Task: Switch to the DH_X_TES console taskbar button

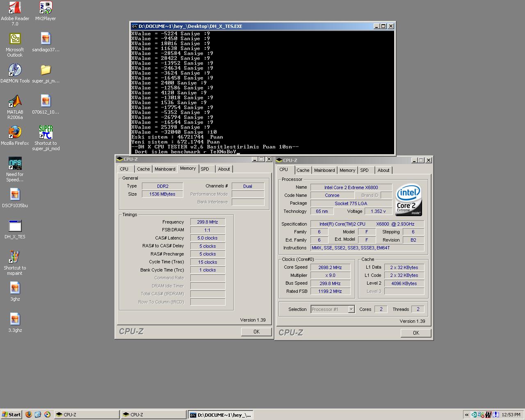Action: point(220,415)
